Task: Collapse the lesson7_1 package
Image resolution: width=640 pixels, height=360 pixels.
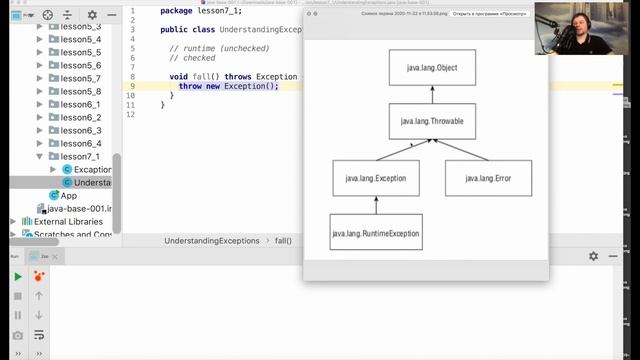Action: [40, 157]
